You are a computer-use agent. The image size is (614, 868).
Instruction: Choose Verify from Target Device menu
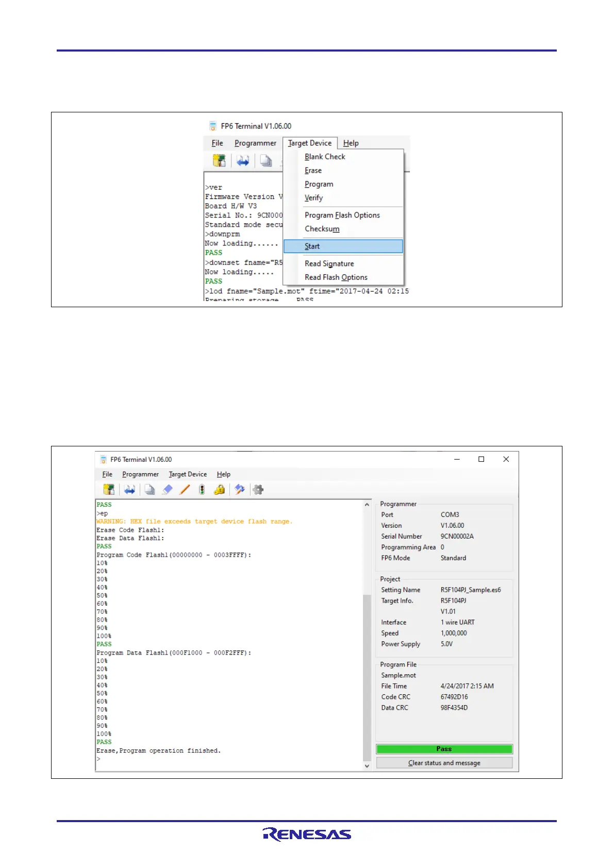[343, 198]
